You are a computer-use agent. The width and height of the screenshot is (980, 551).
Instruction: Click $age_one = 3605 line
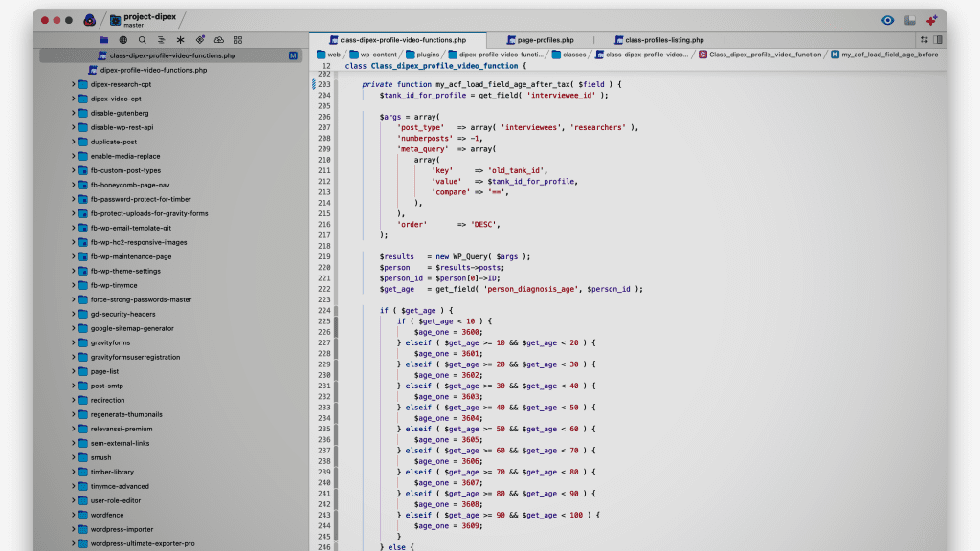pyautogui.click(x=448, y=440)
